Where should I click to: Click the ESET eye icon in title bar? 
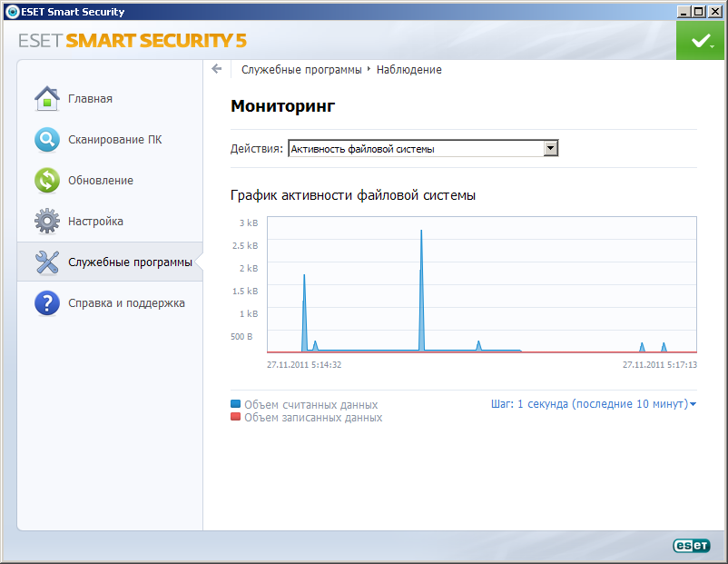pyautogui.click(x=12, y=12)
